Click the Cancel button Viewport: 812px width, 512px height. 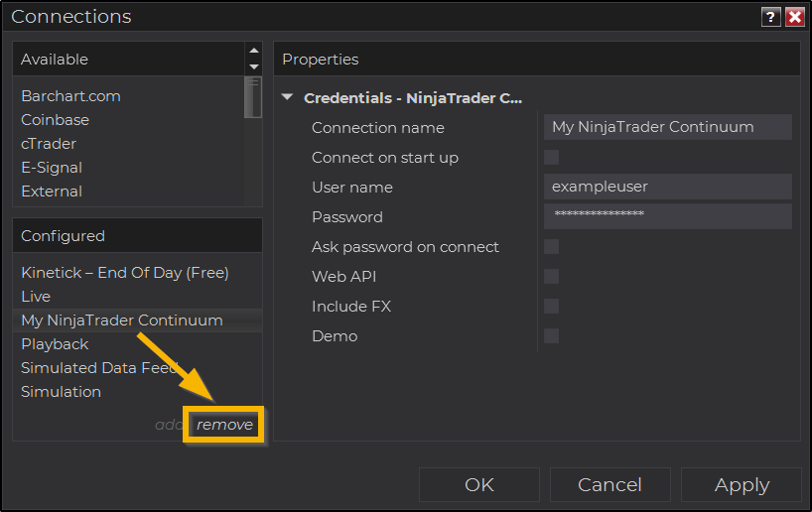[x=609, y=485]
